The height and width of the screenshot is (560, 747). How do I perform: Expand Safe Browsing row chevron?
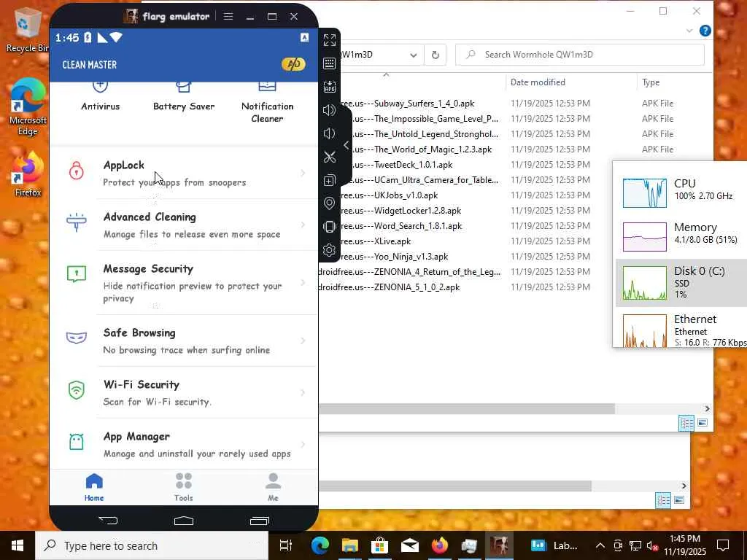pyautogui.click(x=303, y=341)
